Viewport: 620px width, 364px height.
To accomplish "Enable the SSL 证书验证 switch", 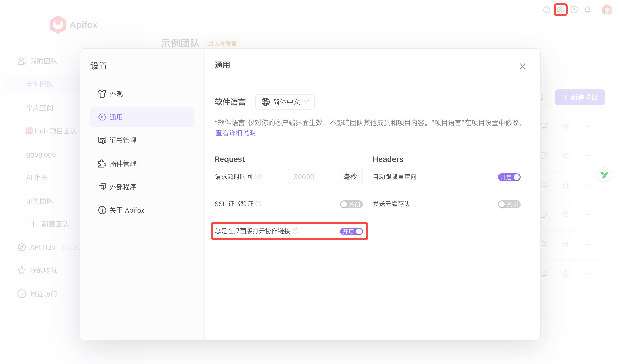I will 351,204.
